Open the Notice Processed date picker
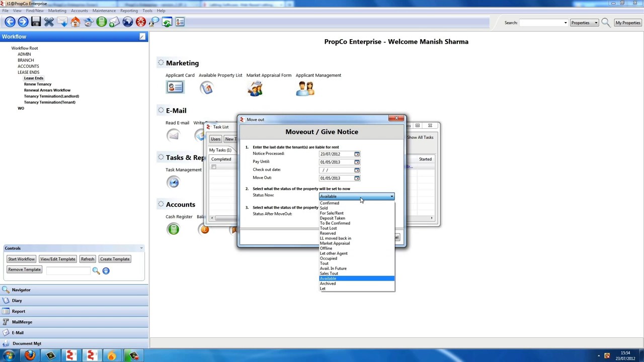This screenshot has height=362, width=644. [x=357, y=154]
